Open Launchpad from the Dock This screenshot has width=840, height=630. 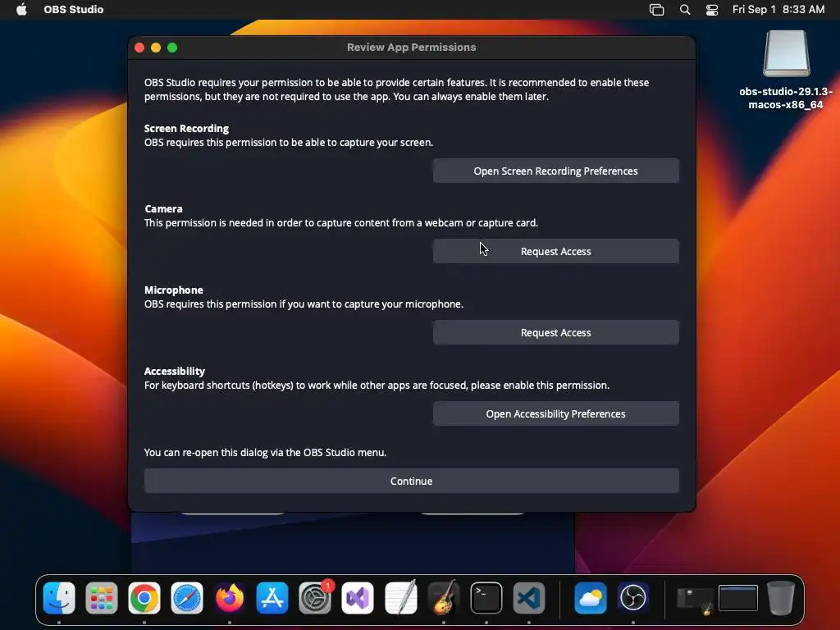pyautogui.click(x=101, y=598)
